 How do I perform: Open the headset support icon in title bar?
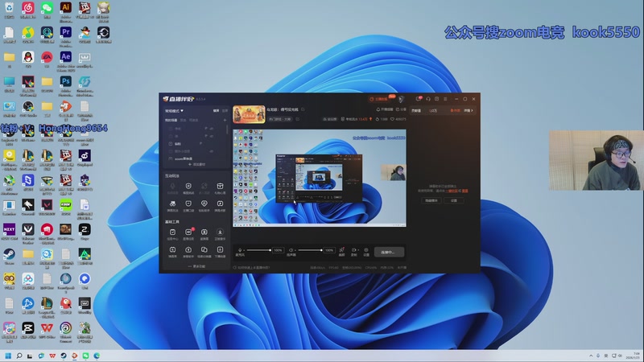coord(428,99)
